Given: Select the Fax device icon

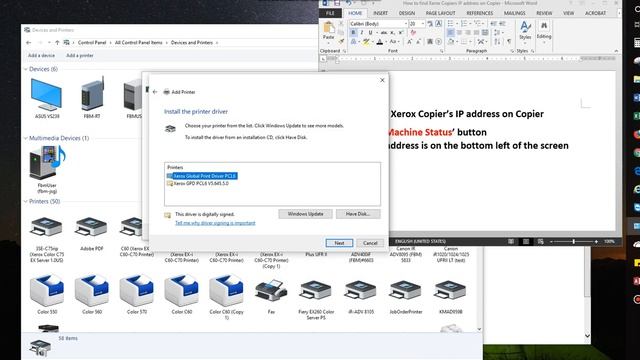Looking at the screenshot, I should coord(271,296).
